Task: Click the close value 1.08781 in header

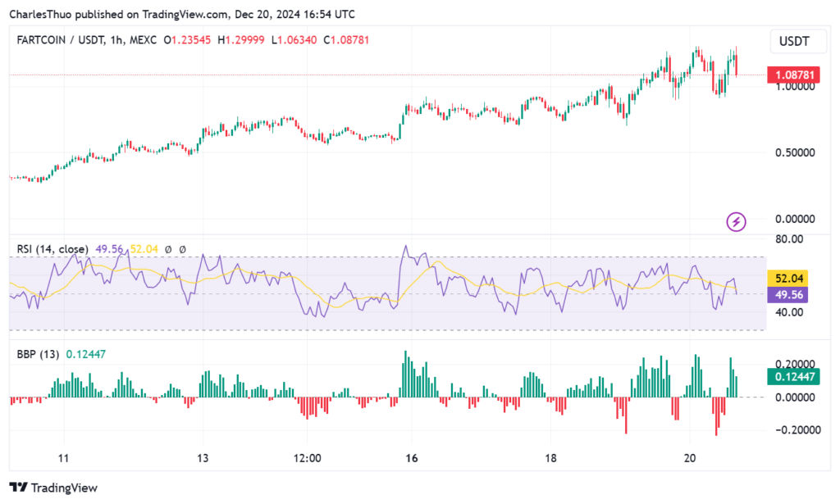Action: [x=349, y=40]
